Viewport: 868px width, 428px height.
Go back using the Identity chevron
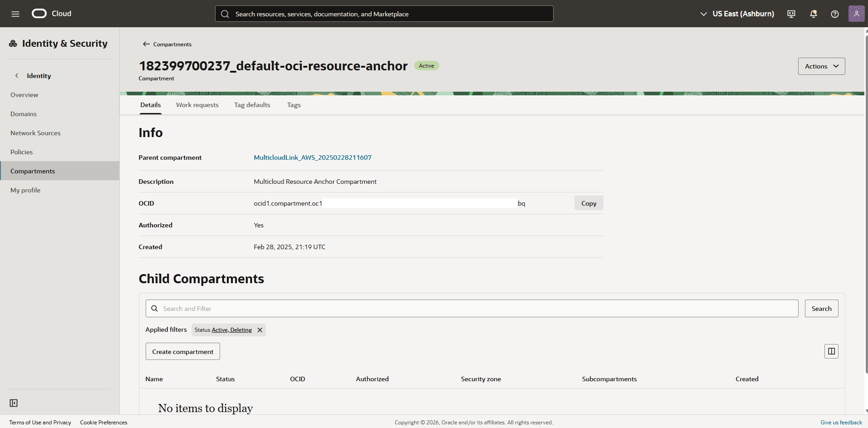pyautogui.click(x=17, y=76)
